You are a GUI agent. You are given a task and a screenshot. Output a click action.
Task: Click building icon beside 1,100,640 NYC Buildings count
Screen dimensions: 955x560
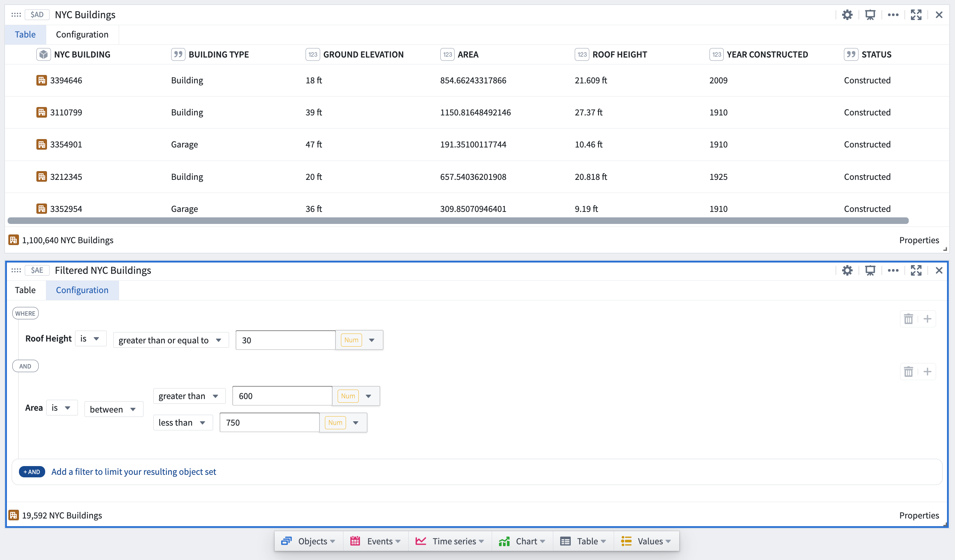(13, 240)
